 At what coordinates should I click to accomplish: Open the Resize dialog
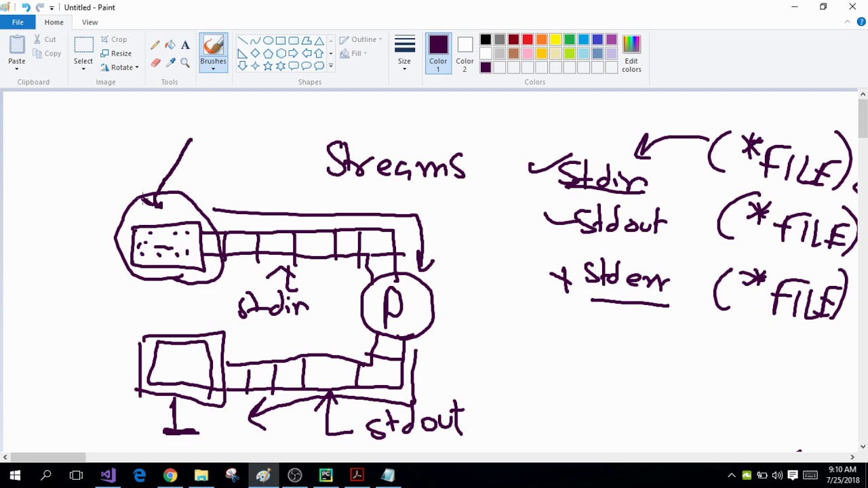(x=116, y=54)
